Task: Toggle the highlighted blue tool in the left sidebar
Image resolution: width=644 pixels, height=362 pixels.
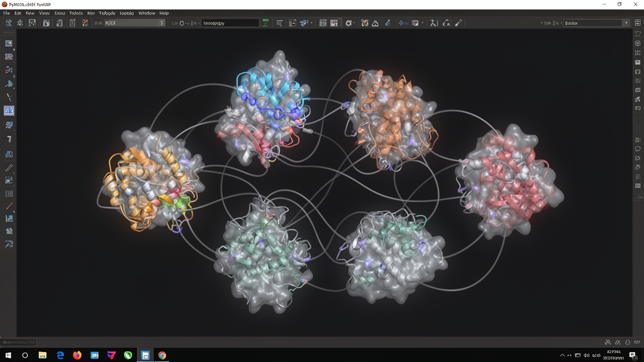Action: click(x=9, y=111)
